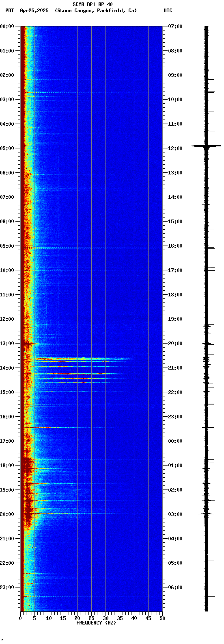Select the PDT axis '13:00' time label
This screenshot has width=224, height=644.
coord(7,344)
